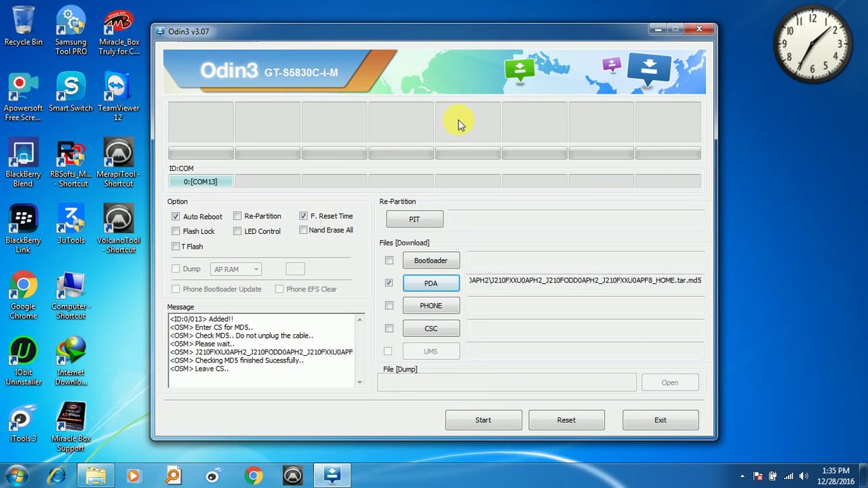The height and width of the screenshot is (488, 868).
Task: Click the PIT button
Action: 414,219
